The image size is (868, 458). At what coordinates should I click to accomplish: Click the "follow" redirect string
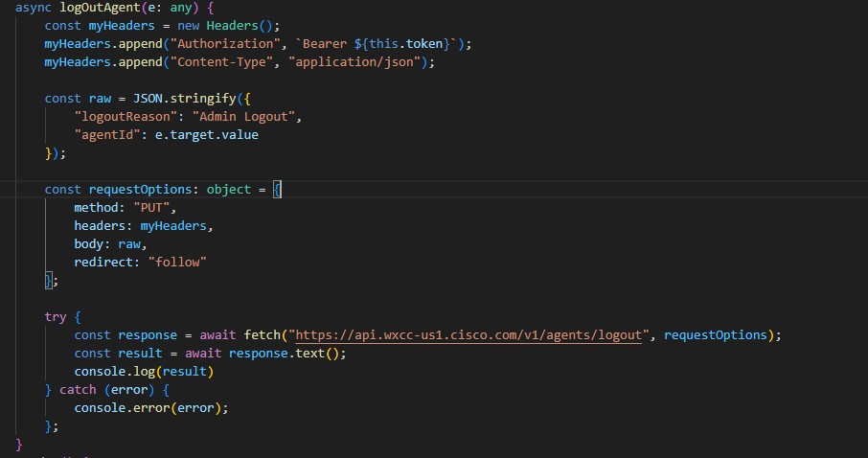(177, 262)
